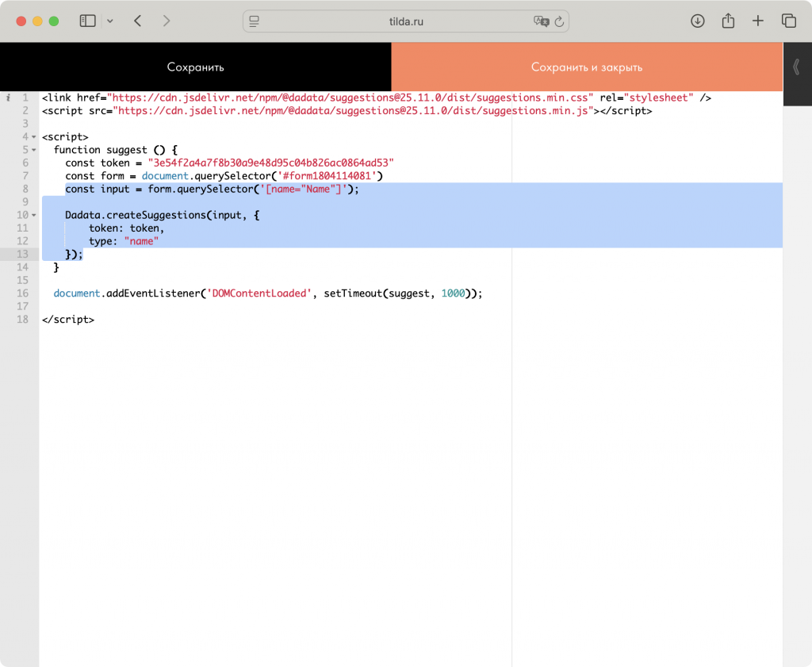Click the tilda.ru address field
This screenshot has height=667, width=812.
405,21
